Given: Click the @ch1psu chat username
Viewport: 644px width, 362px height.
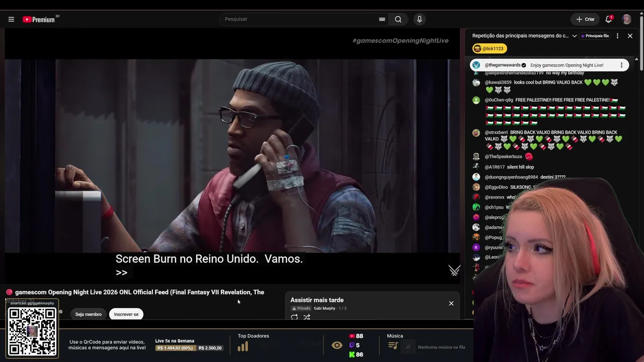Looking at the screenshot, I should (x=494, y=207).
